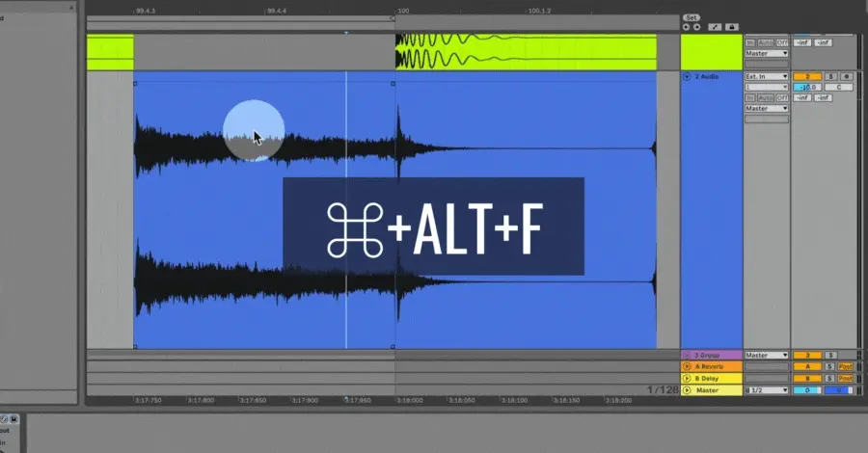Open 3 Group Master output dropdown
Image resolution: width=868 pixels, height=453 pixels.
coord(767,355)
